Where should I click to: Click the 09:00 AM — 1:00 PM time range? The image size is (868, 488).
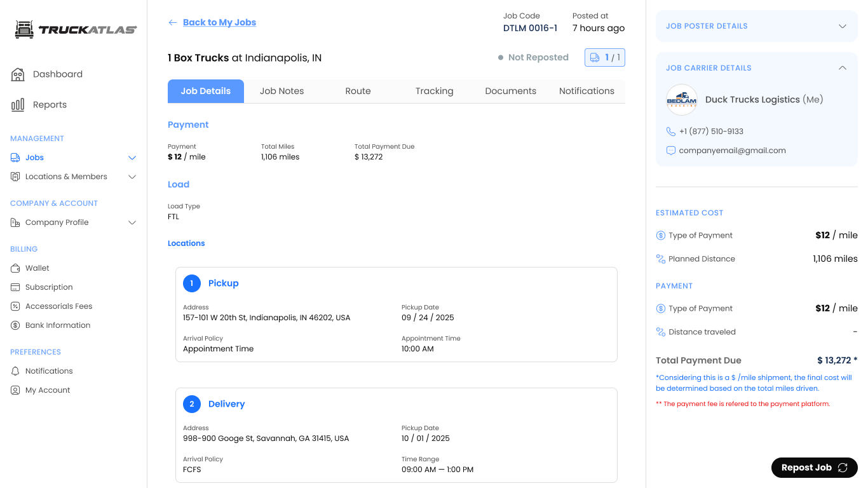click(x=438, y=470)
